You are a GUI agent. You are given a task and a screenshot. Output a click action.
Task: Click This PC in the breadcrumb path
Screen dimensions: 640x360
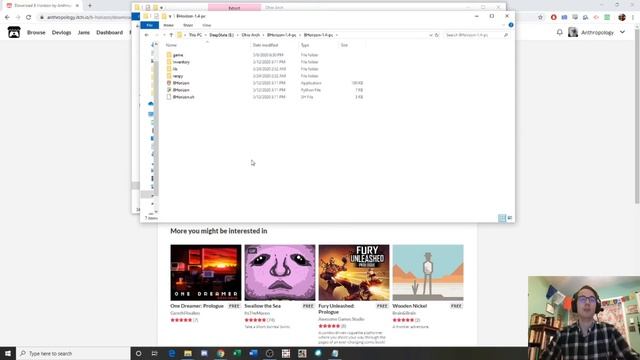pos(196,35)
